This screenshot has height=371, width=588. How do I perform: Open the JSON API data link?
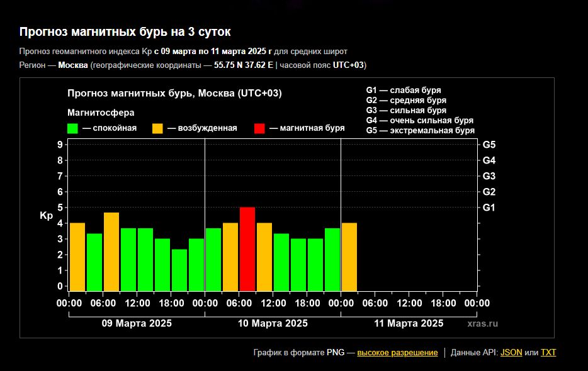point(511,353)
